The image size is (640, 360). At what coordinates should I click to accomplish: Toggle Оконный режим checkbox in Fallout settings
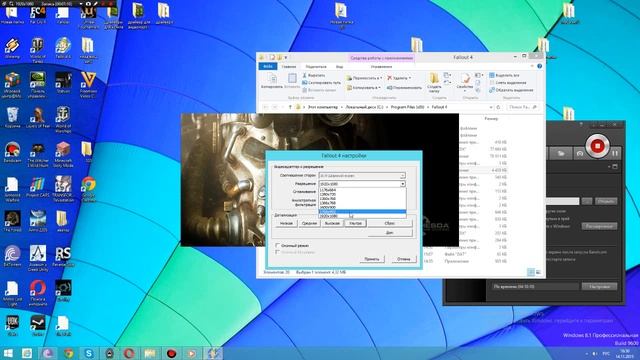point(278,246)
